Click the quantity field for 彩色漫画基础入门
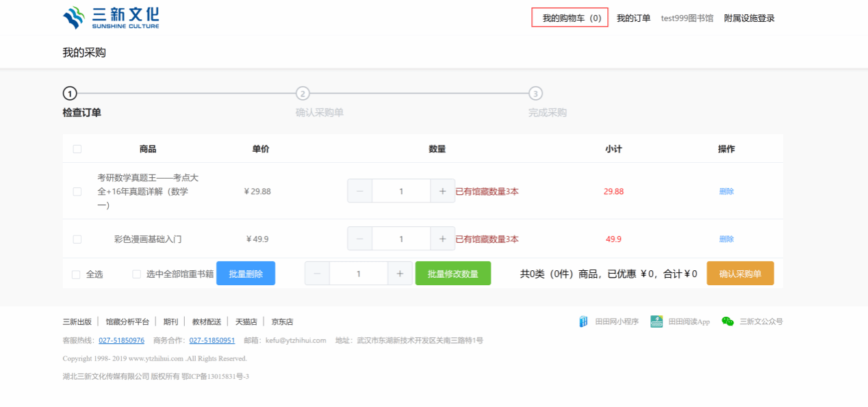The width and height of the screenshot is (868, 407). [x=401, y=239]
